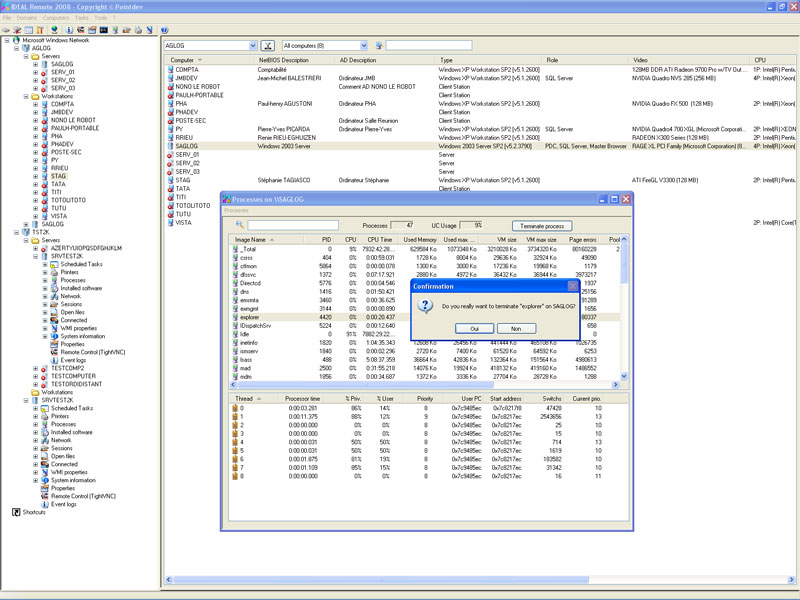Select the RRIEU row in computer list
The width and height of the screenshot is (800, 600).
click(480, 138)
